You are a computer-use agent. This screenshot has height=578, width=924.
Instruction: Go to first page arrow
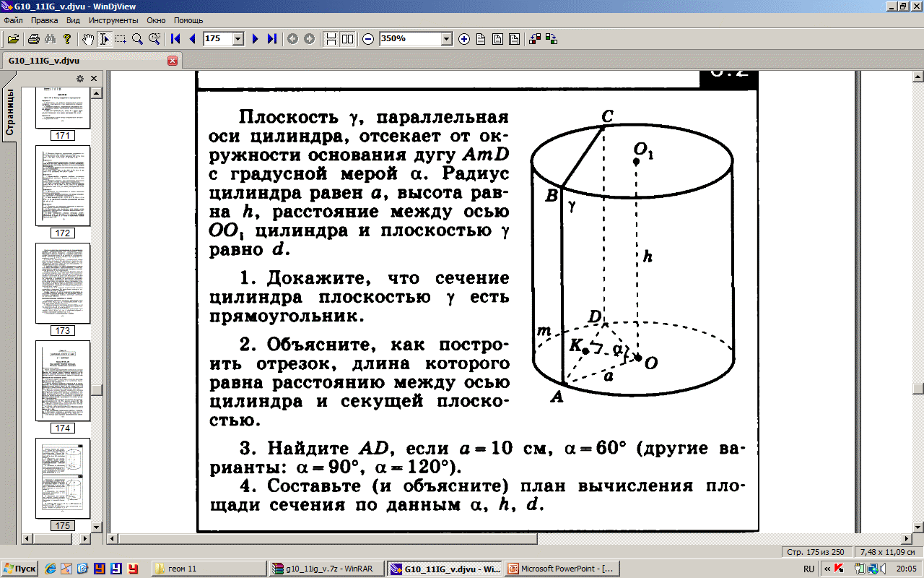(x=175, y=39)
